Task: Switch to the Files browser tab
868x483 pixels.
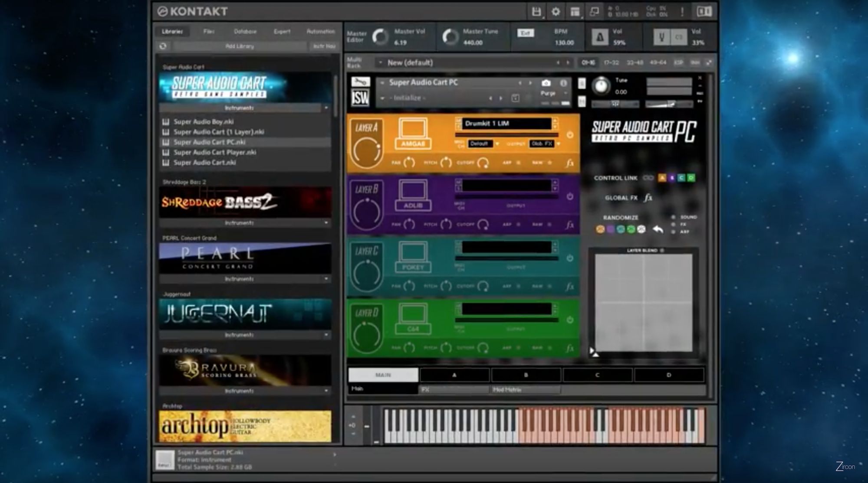Action: pos(209,31)
